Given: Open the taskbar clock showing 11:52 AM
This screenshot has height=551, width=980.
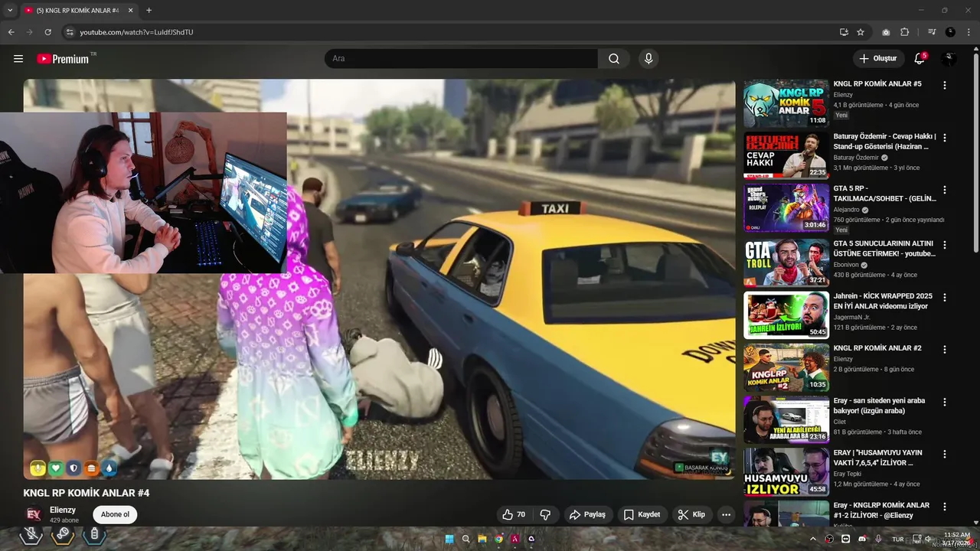Looking at the screenshot, I should tap(956, 539).
